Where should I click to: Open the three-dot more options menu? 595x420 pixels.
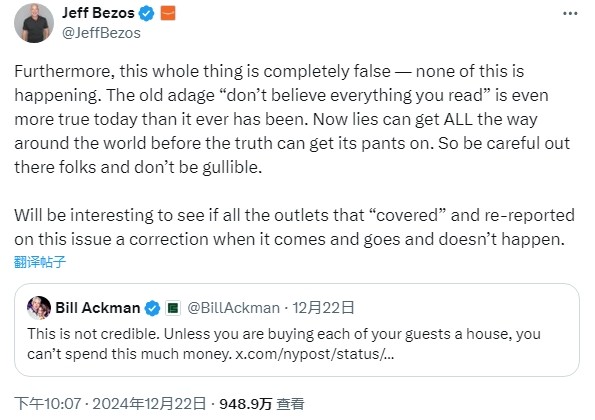click(x=570, y=14)
